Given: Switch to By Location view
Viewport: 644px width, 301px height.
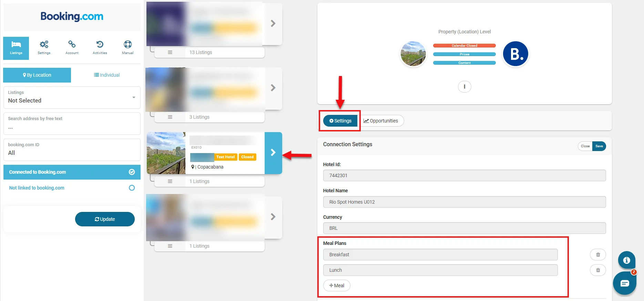Looking at the screenshot, I should [37, 75].
